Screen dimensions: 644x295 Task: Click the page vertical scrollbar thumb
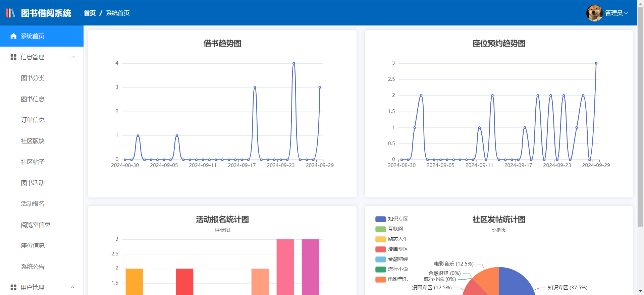[640, 117]
